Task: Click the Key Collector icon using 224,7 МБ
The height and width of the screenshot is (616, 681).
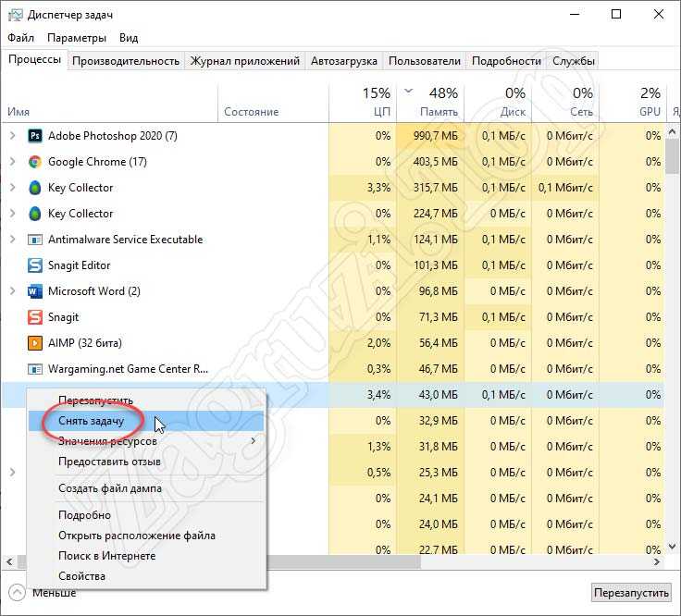Action: point(35,214)
